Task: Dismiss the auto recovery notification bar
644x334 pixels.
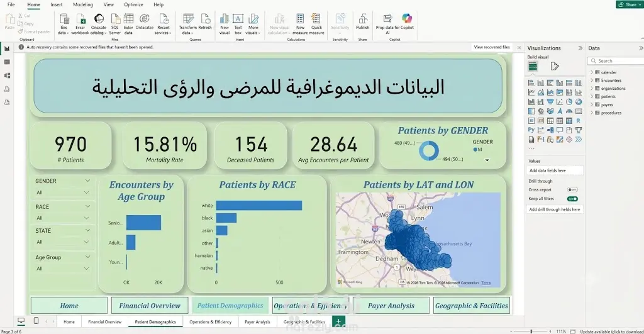Action: [519, 48]
